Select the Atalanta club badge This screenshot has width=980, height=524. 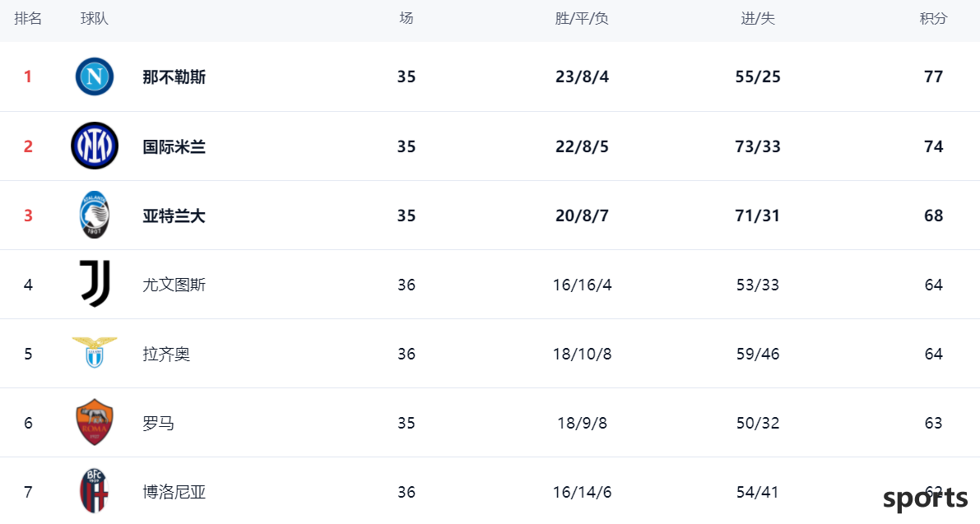[95, 215]
